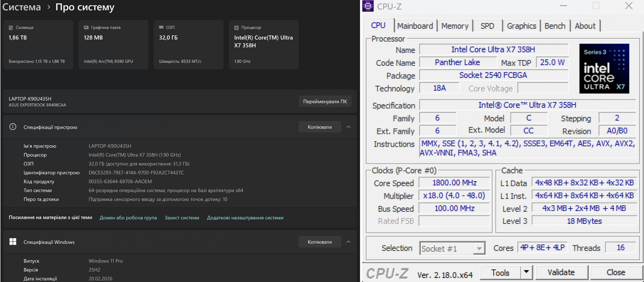The height and width of the screenshot is (282, 644).
Task: Open the Graphics tab in CPU-Z
Action: [x=521, y=26]
